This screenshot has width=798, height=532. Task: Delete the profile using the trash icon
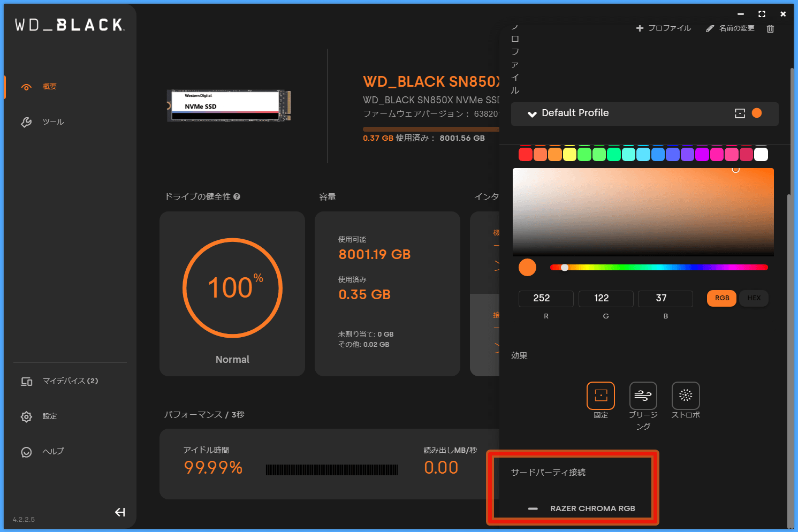point(770,29)
